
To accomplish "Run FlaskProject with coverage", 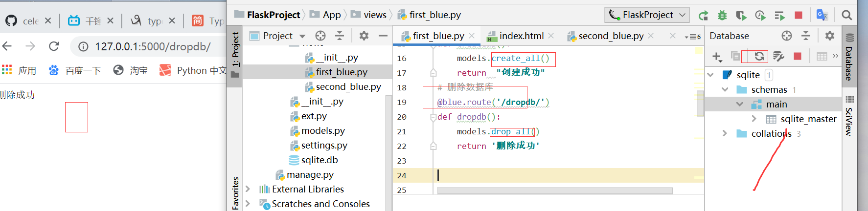I will pos(741,16).
